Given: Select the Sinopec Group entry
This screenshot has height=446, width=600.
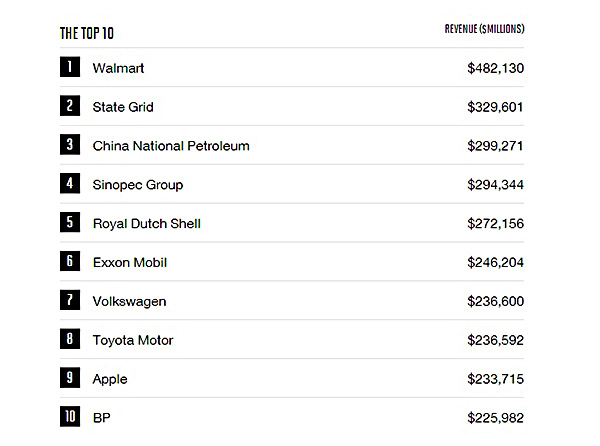Looking at the screenshot, I should click(x=138, y=185).
